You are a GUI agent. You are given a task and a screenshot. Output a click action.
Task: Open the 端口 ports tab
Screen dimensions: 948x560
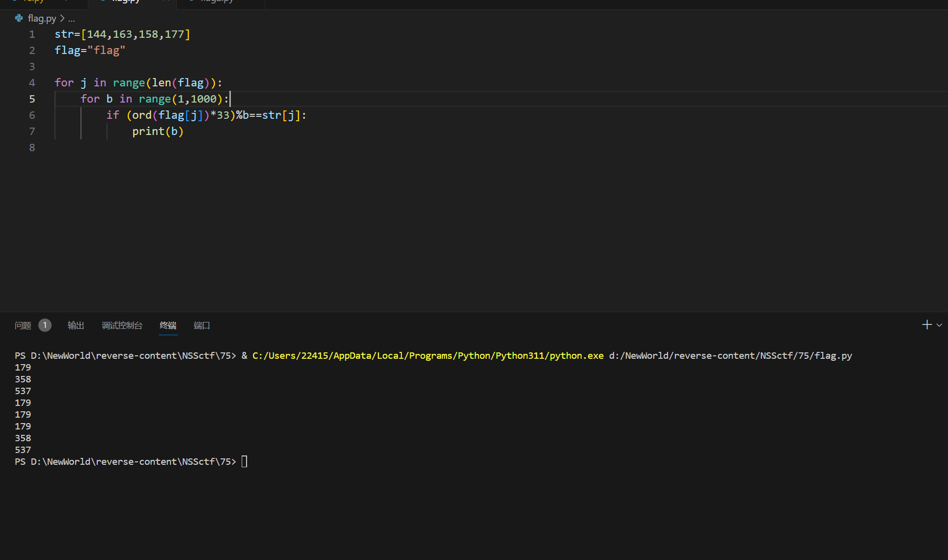202,325
